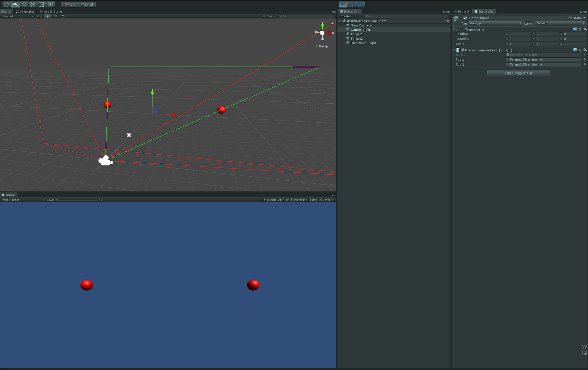Toggle audio in the Scene view toolbar
The image size is (588, 370).
(55, 16)
